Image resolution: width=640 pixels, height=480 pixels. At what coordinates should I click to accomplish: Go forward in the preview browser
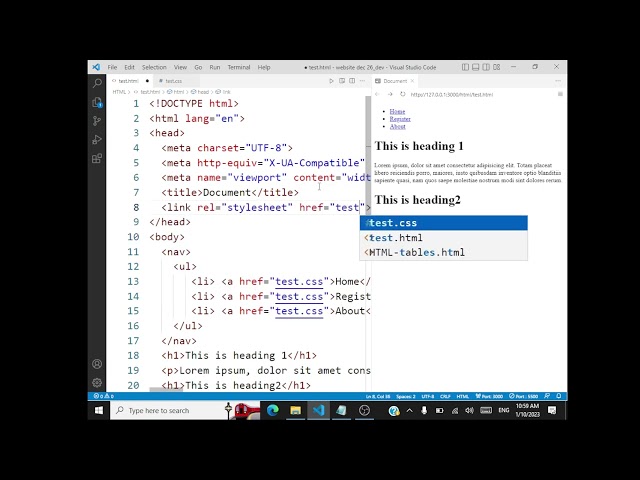(x=390, y=94)
